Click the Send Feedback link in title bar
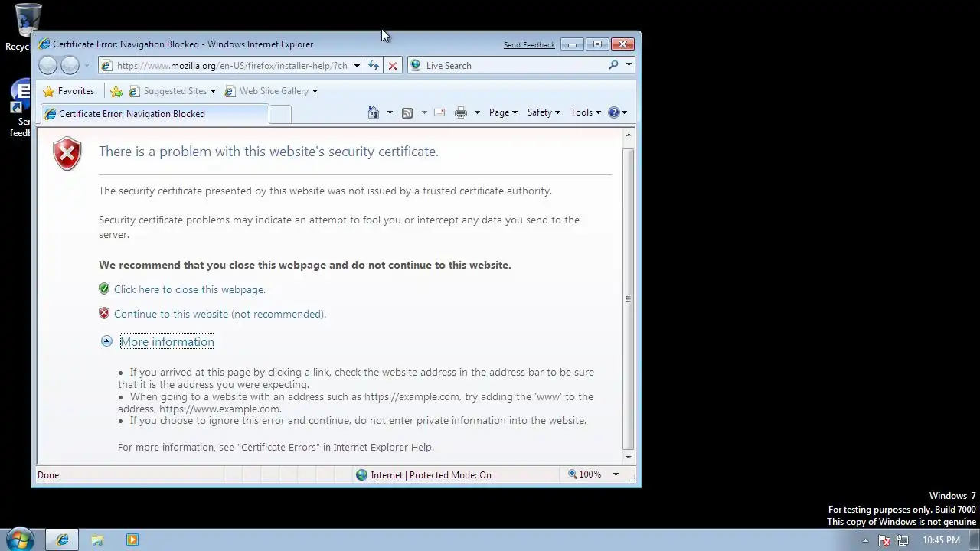980x551 pixels. (x=529, y=45)
